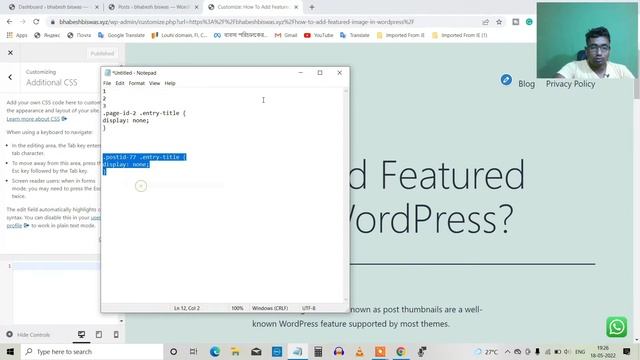This screenshot has height=360, width=640.
Task: Click the '.page-id-2 .entry-title {' line in Notepad
Action: (144, 113)
